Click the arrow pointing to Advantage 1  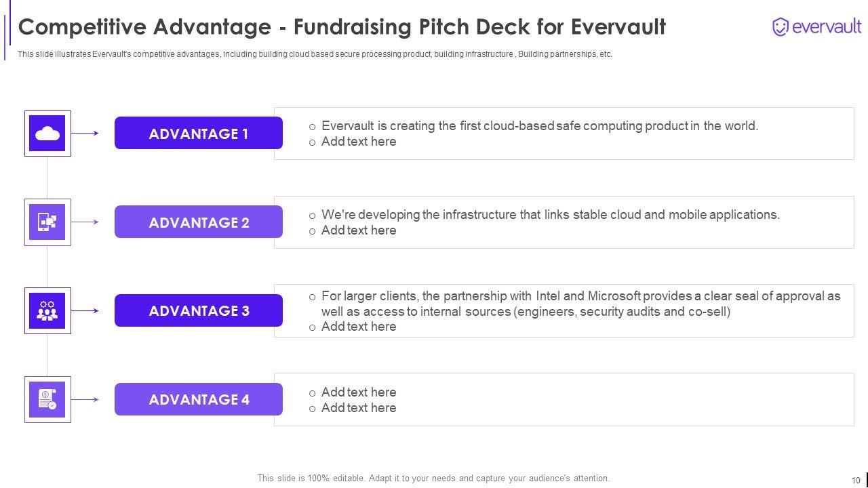click(x=85, y=134)
